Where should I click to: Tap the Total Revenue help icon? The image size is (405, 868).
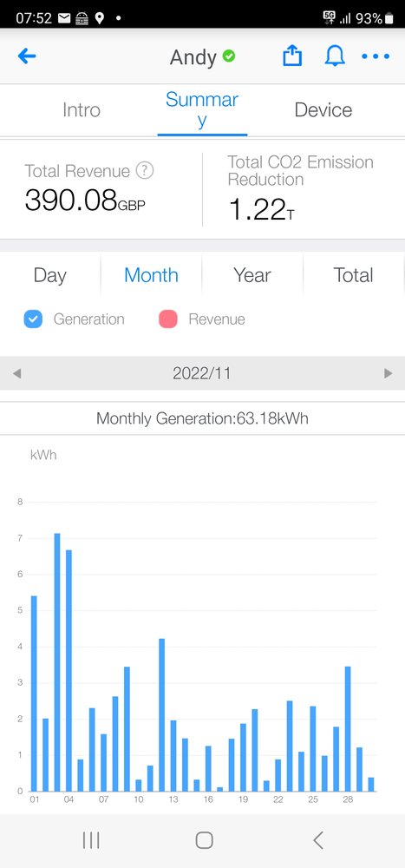pos(145,170)
